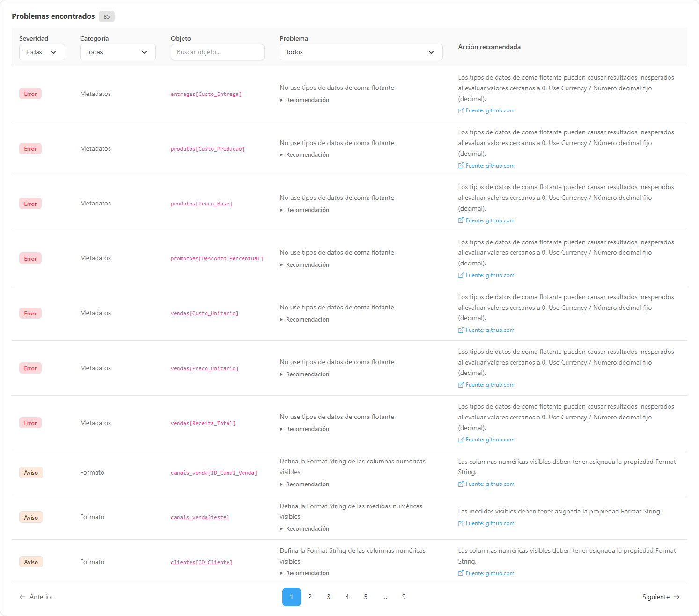Open Fuente: github.com link for canais_venda[teste]
This screenshot has height=616, width=699.
pos(486,523)
